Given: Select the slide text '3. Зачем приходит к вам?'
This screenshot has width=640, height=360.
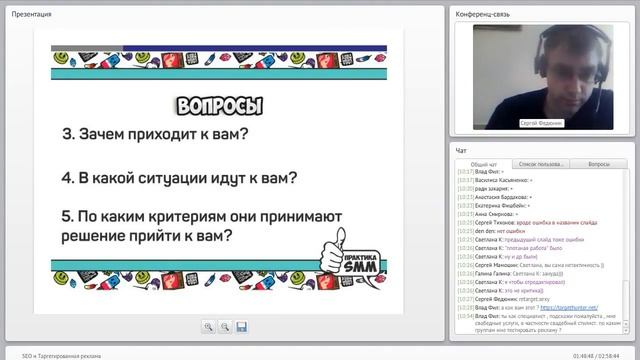Looking at the screenshot, I should tap(155, 134).
